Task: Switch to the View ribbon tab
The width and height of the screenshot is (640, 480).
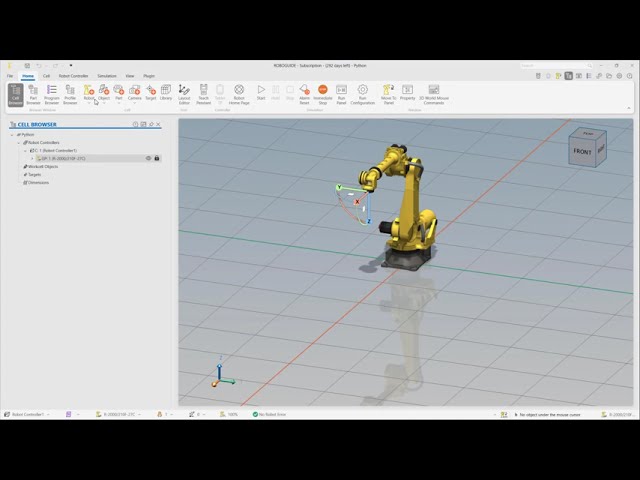Action: (x=130, y=76)
